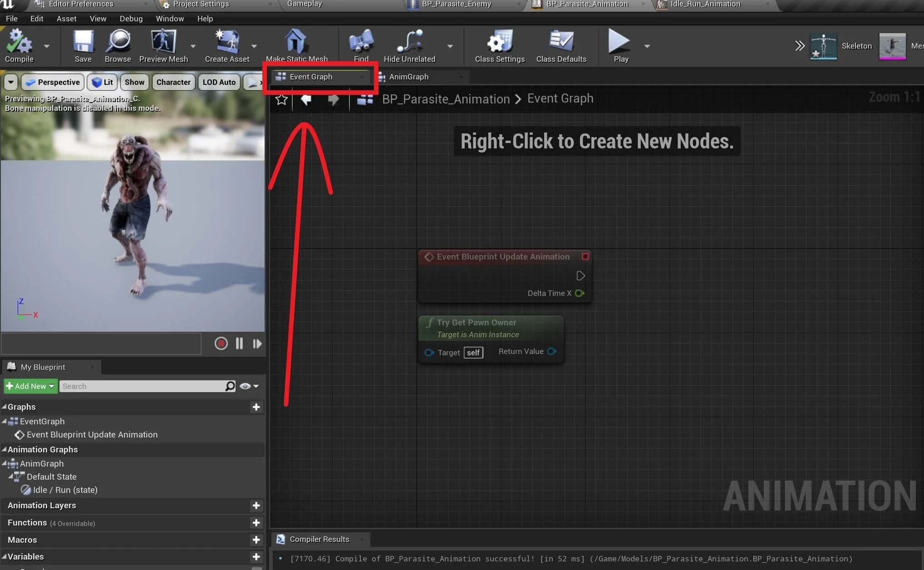Click the Find binoculars icon

pos(361,45)
